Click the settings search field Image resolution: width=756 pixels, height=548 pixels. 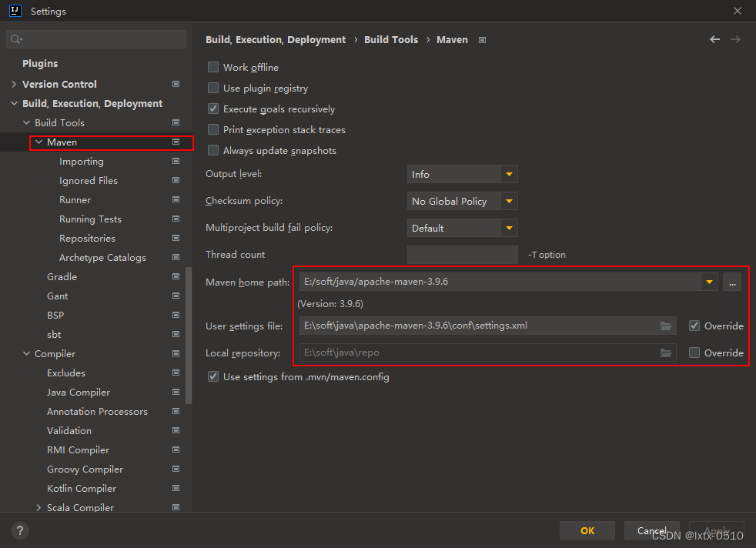pos(96,39)
